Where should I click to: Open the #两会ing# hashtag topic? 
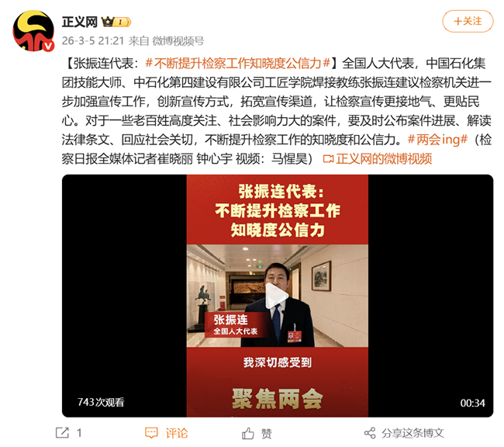tap(437, 140)
